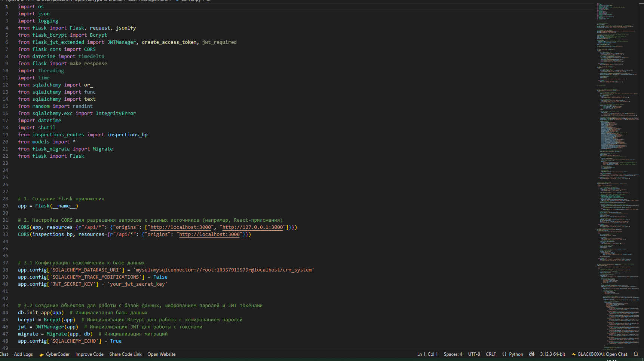Click 'Bcrypt(app)' on line 45
Screen dimensions: 644x361
tap(59, 320)
